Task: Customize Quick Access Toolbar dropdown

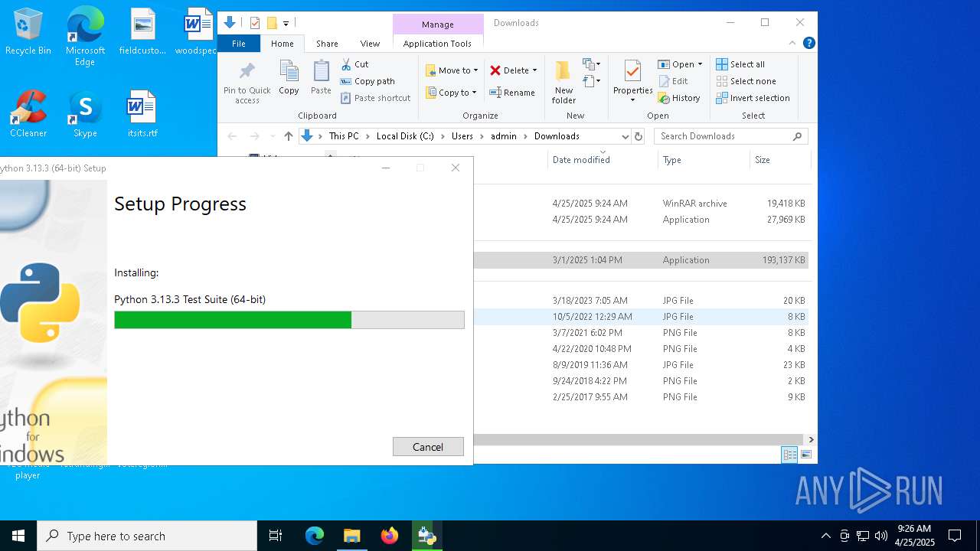Action: [286, 23]
